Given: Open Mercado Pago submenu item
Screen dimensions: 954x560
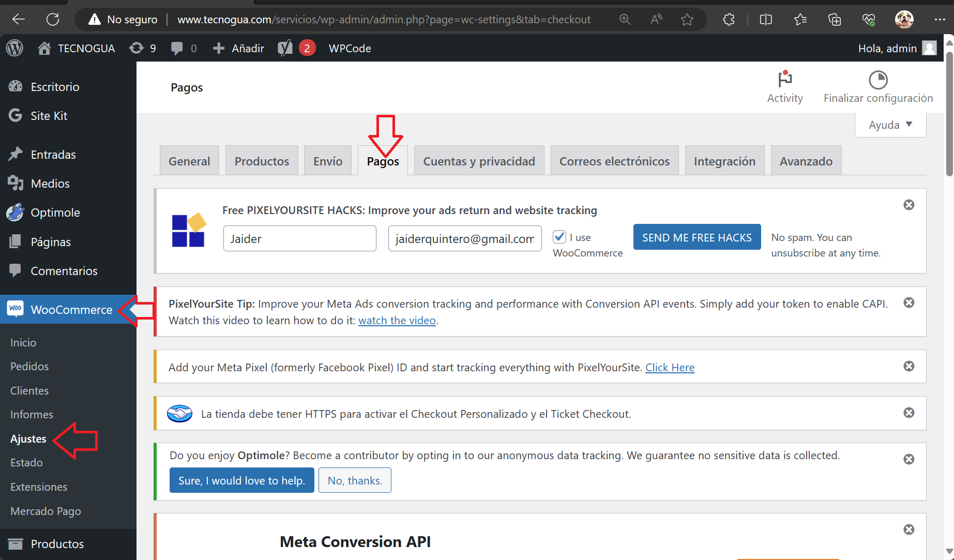Looking at the screenshot, I should click(x=46, y=511).
